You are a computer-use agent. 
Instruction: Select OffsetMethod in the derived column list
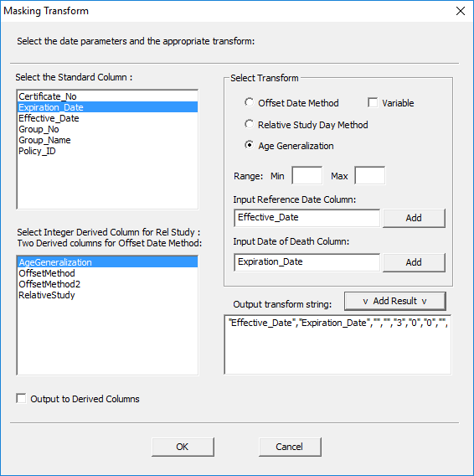pos(107,273)
